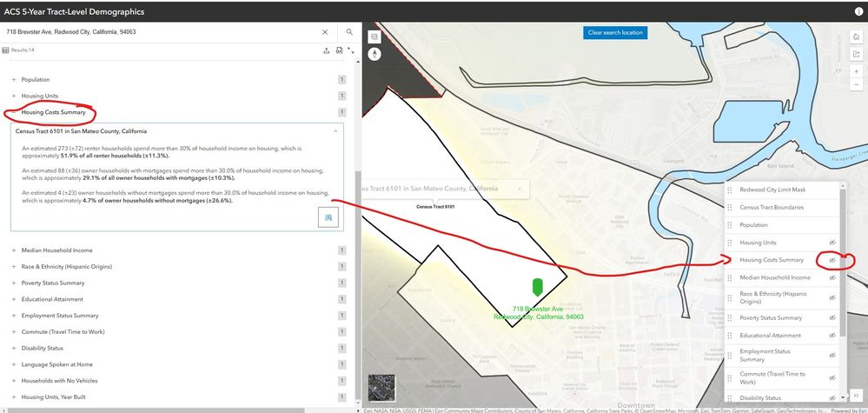868x413 pixels.
Task: Select Census Tract Boundaries layer name
Action: [x=772, y=208]
